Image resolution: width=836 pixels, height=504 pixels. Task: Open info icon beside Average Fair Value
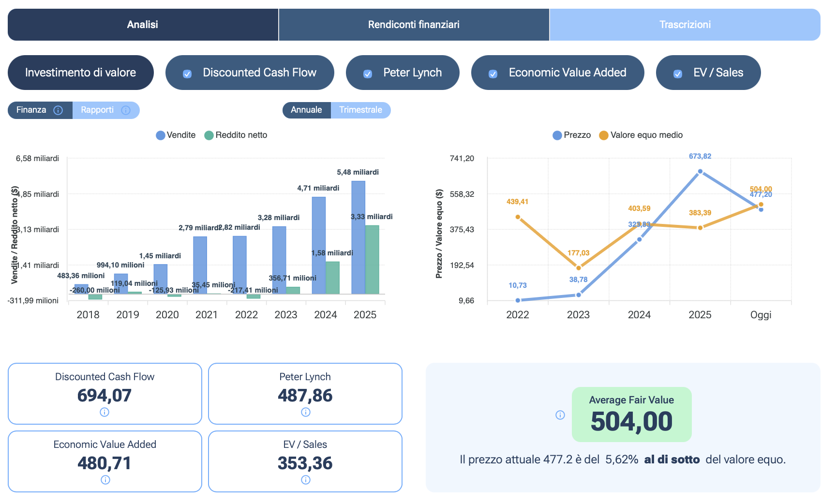coord(560,415)
